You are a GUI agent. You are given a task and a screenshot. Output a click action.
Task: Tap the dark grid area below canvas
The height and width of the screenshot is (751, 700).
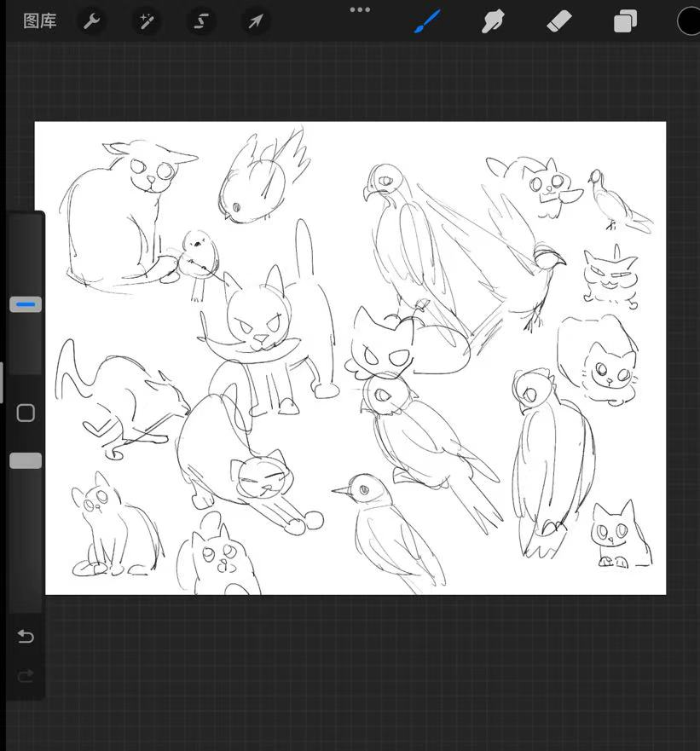point(358,673)
